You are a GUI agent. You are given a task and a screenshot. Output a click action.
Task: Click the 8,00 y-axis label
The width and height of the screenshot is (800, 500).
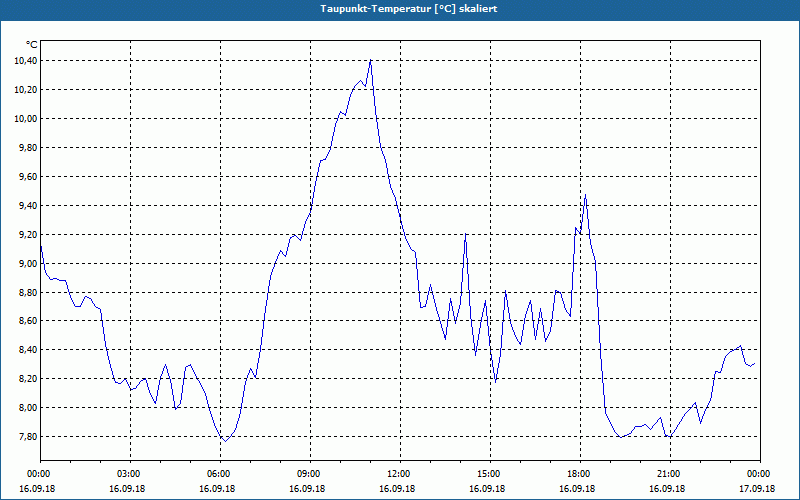tap(29, 408)
